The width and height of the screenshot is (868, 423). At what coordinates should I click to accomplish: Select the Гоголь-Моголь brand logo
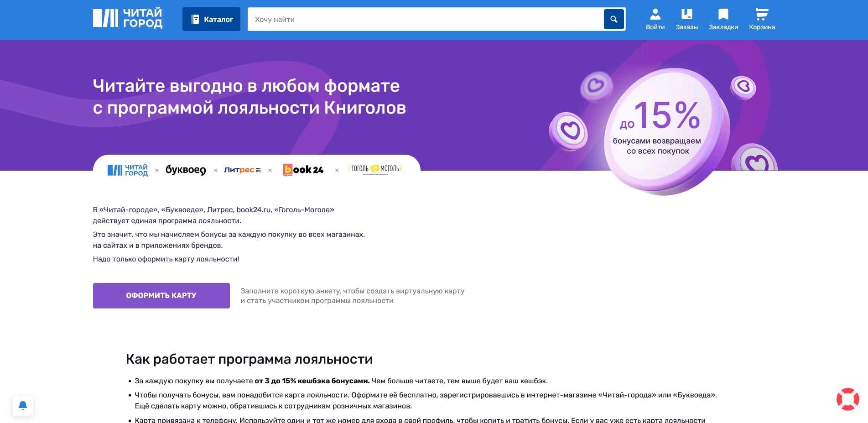(375, 169)
